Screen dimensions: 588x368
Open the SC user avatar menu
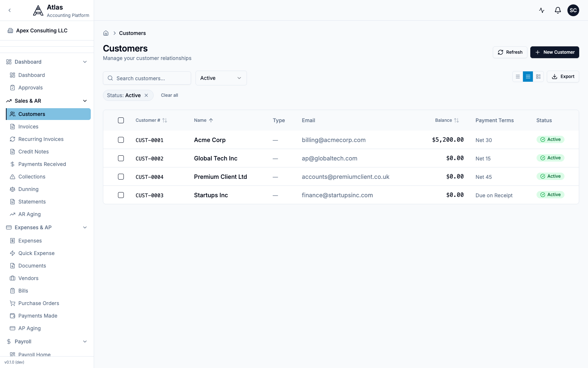coord(573,10)
